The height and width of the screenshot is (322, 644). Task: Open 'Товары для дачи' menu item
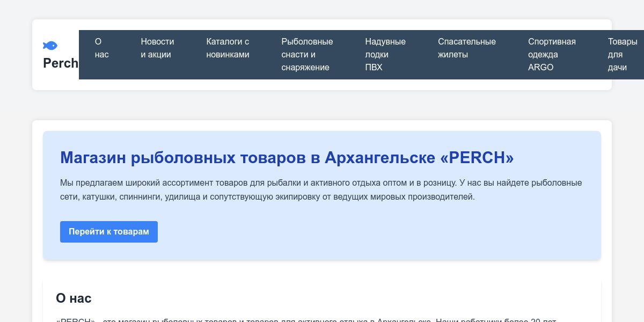point(623,55)
